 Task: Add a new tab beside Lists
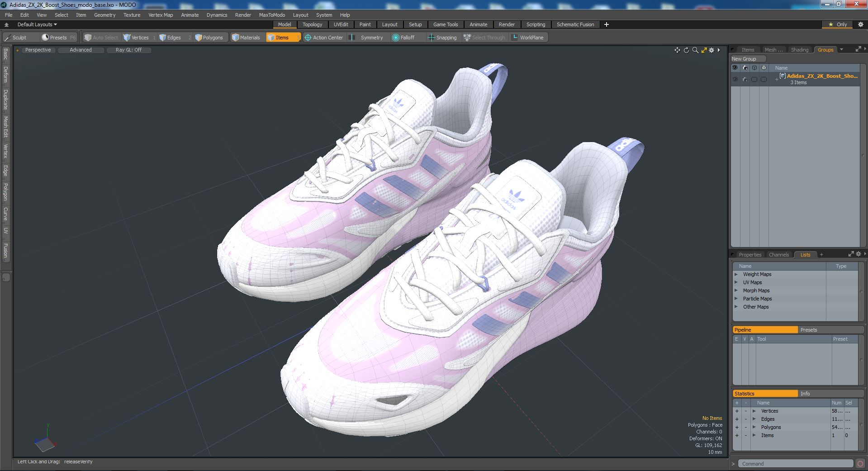click(x=821, y=255)
